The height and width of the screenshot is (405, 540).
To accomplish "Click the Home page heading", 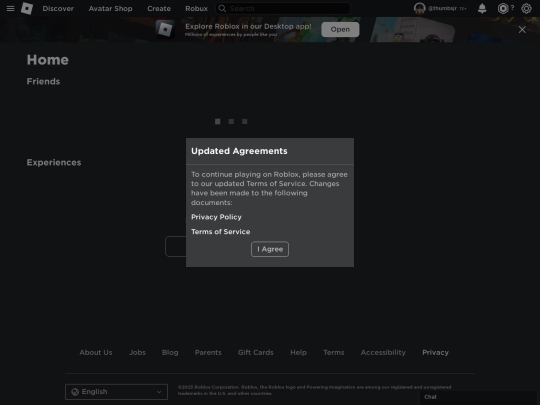I will [48, 60].
